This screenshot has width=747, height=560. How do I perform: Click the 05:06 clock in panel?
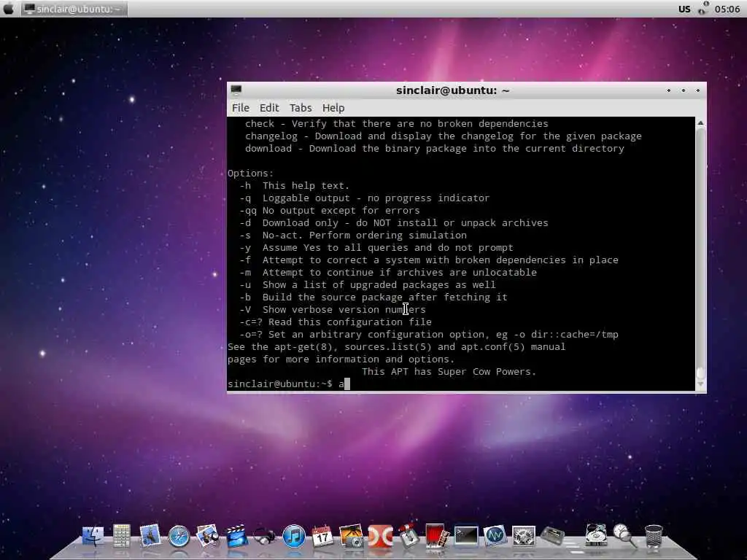pos(727,9)
